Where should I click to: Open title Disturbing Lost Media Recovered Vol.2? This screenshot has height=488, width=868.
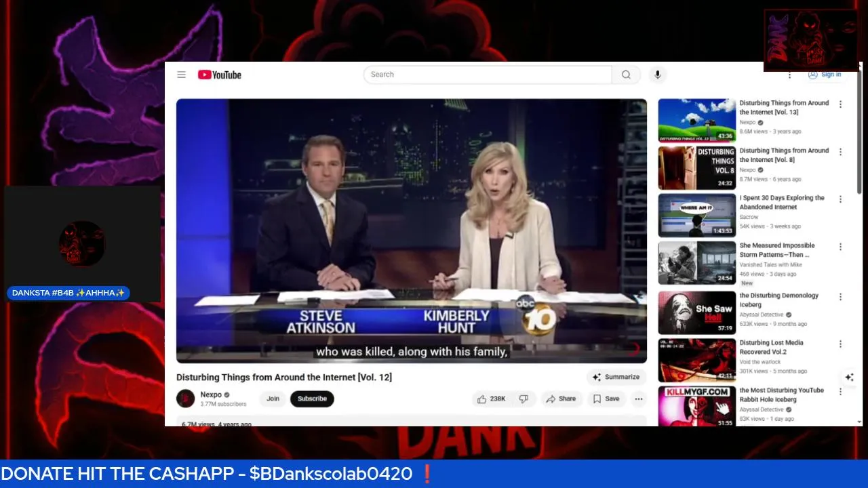point(771,347)
